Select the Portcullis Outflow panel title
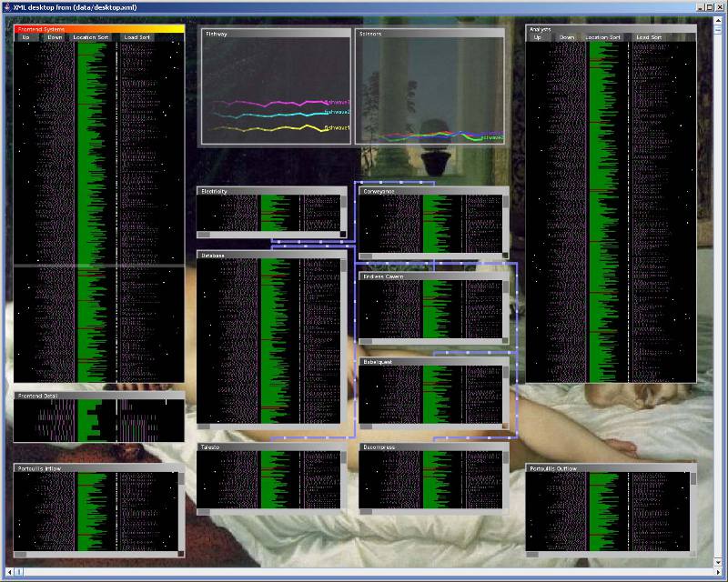Screen dimensions: 728x582 (x=553, y=468)
